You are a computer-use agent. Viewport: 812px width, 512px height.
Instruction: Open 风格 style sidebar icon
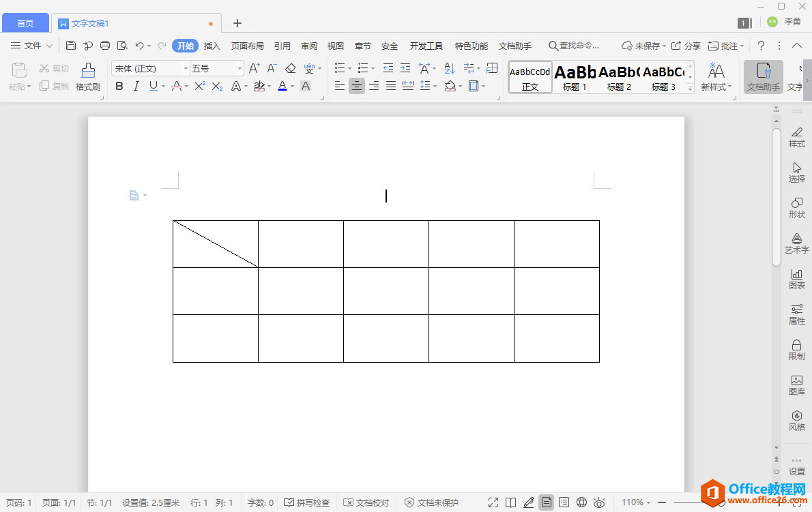[796, 421]
